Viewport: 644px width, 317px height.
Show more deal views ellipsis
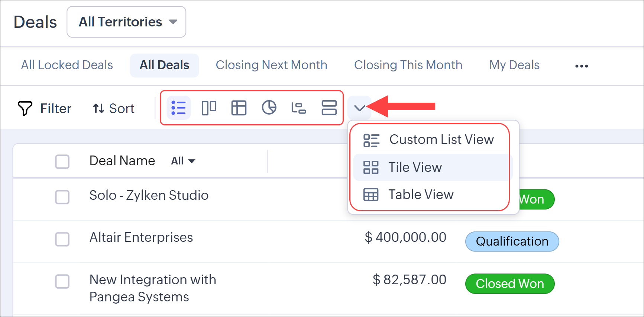tap(581, 66)
